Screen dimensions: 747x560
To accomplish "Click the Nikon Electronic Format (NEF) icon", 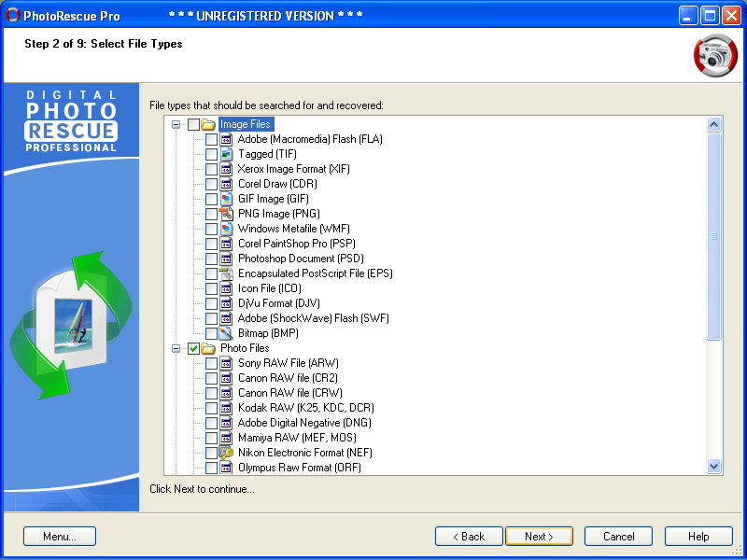I will coord(226,453).
